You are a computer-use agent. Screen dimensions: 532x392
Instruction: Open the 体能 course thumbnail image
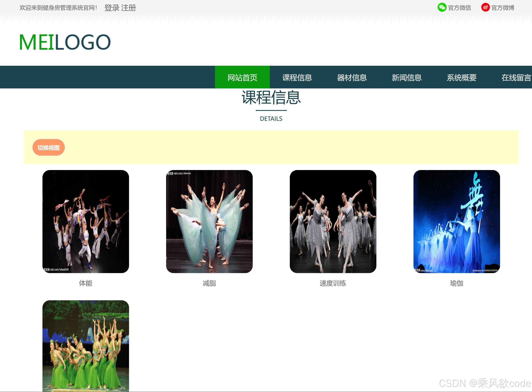[86, 221]
